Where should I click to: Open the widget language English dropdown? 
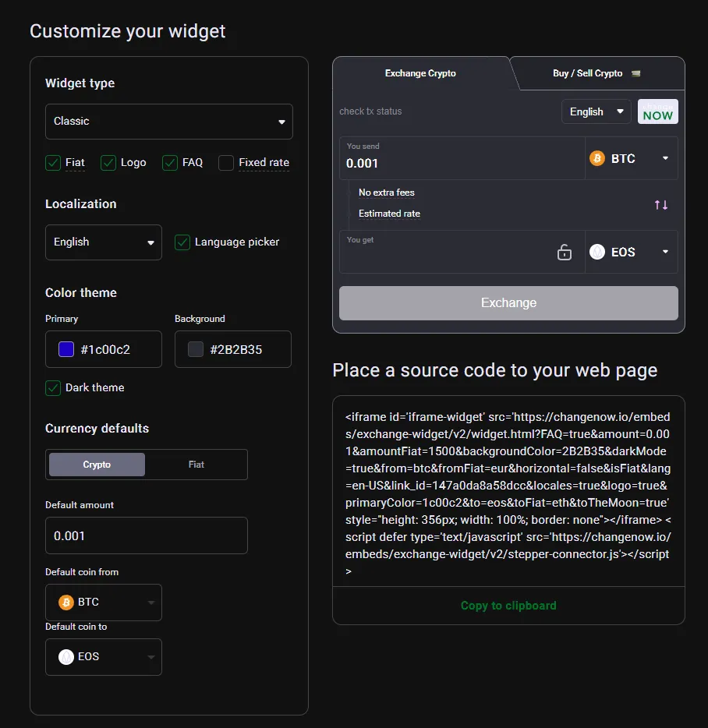coord(596,111)
